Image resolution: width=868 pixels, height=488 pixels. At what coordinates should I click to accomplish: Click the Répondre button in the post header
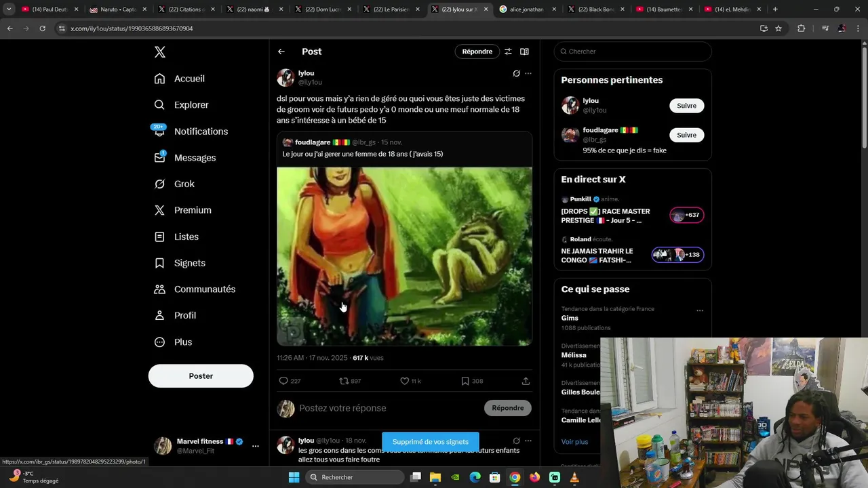pyautogui.click(x=477, y=52)
